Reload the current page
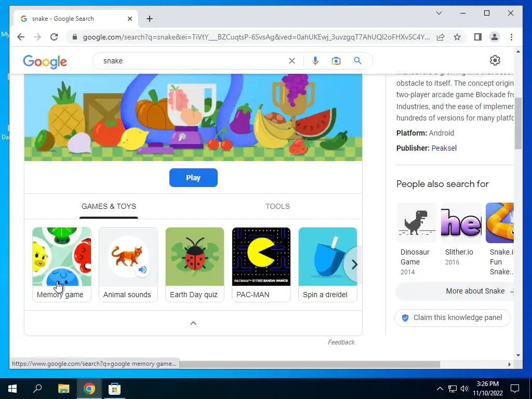Viewport: 532px width, 399px height. 54,37
